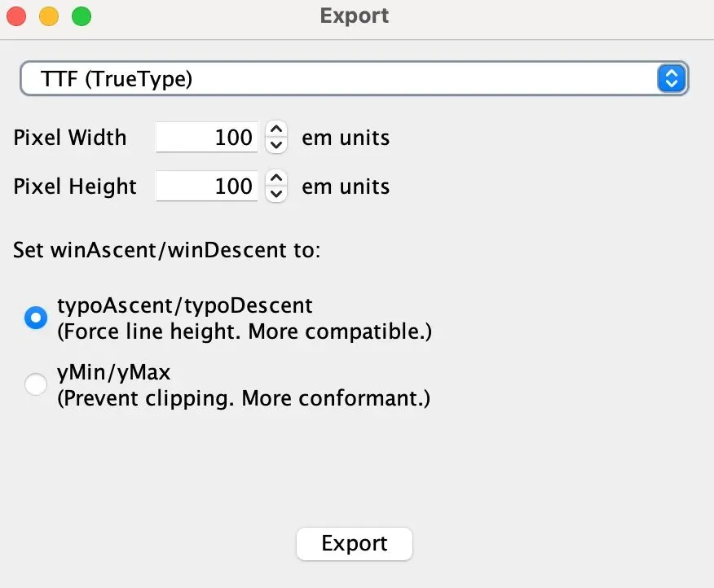Screen dimensions: 714x588
Task: Close the Export window
Action: point(16,16)
